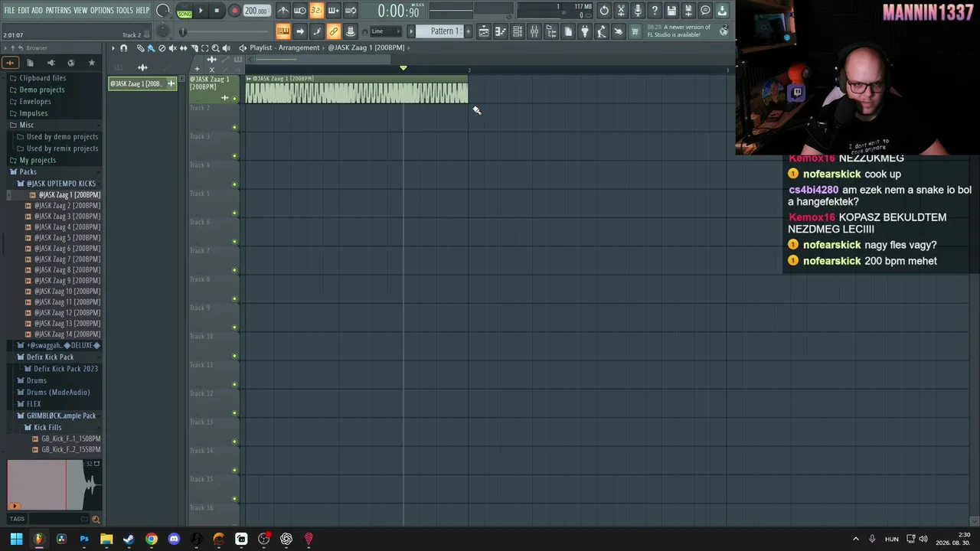
Task: Open the Drums (ModeAudio) folder
Action: [58, 393]
